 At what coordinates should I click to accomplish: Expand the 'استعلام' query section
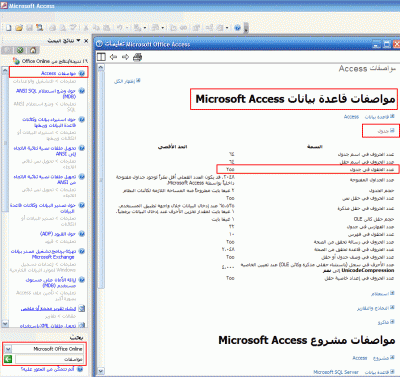coord(383,294)
